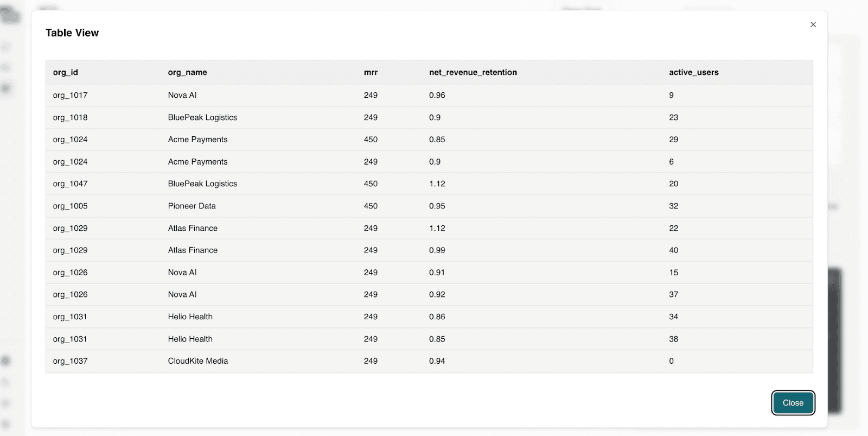
Task: Select the org_1017 cell
Action: 70,95
